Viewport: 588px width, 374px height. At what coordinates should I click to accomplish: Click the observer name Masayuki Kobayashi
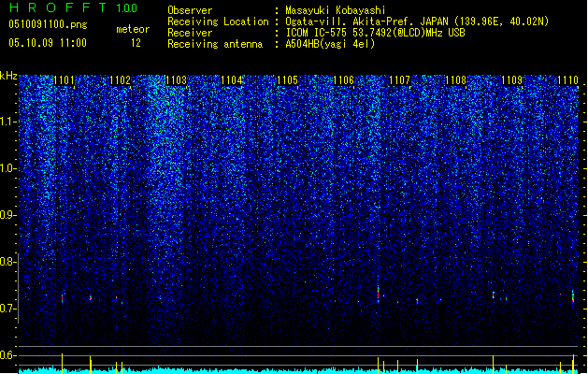[336, 10]
